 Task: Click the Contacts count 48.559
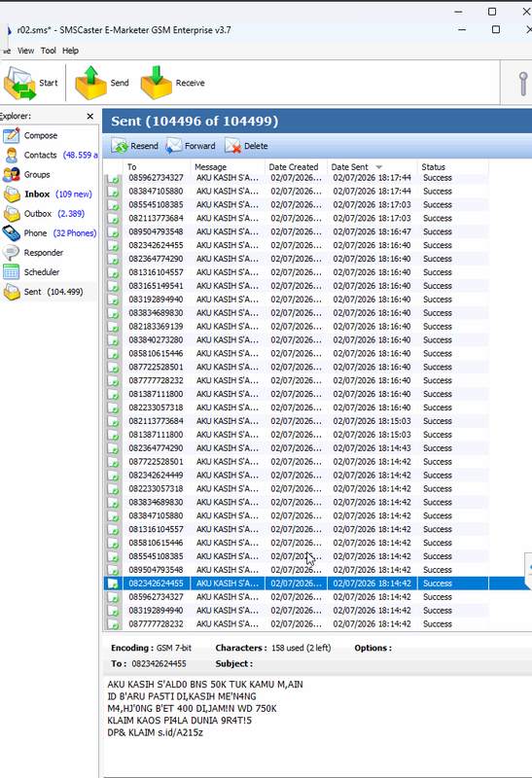[80, 155]
